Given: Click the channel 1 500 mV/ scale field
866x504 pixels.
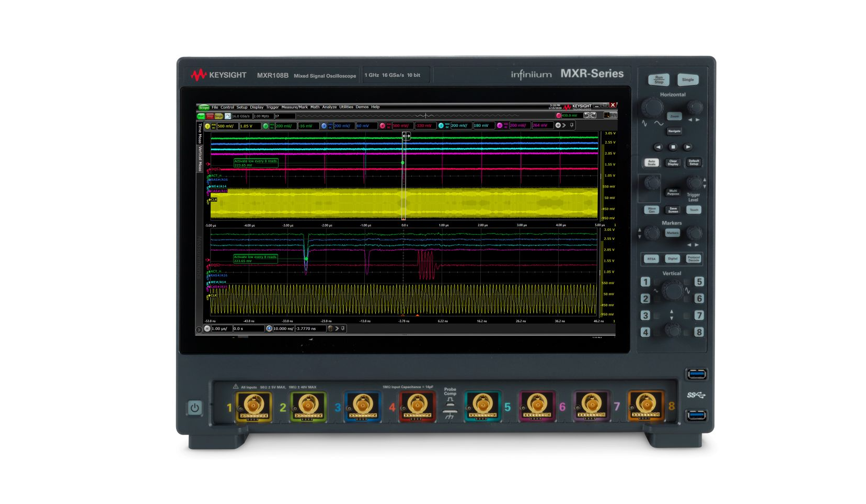Looking at the screenshot, I should (227, 126).
